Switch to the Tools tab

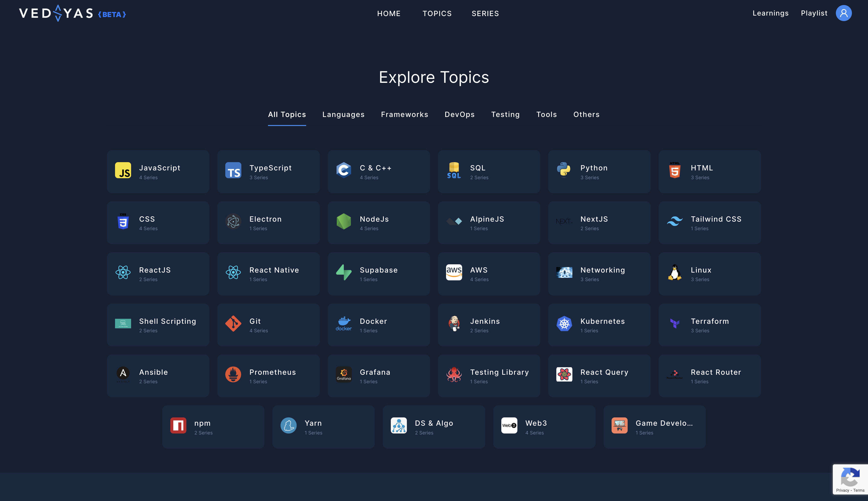pyautogui.click(x=547, y=115)
